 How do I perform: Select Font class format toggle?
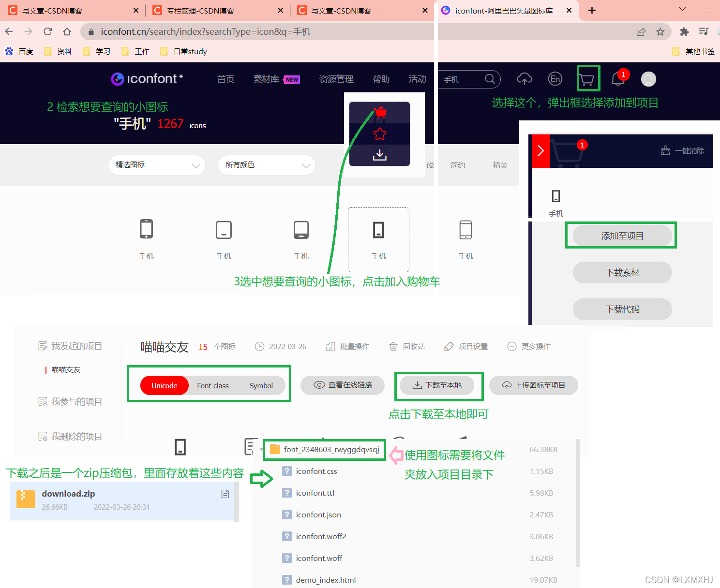[213, 385]
